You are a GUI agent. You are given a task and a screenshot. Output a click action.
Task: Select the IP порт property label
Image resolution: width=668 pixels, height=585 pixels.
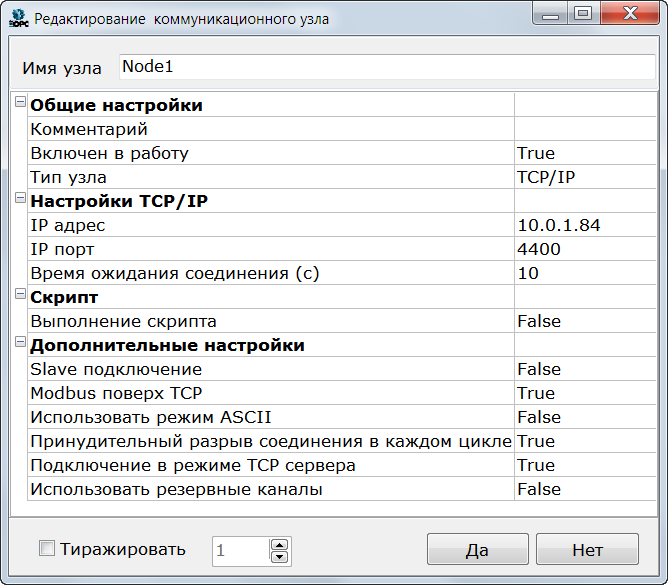(62, 249)
